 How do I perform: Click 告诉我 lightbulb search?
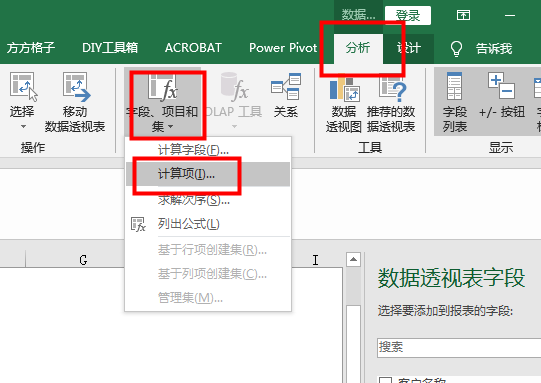(482, 48)
